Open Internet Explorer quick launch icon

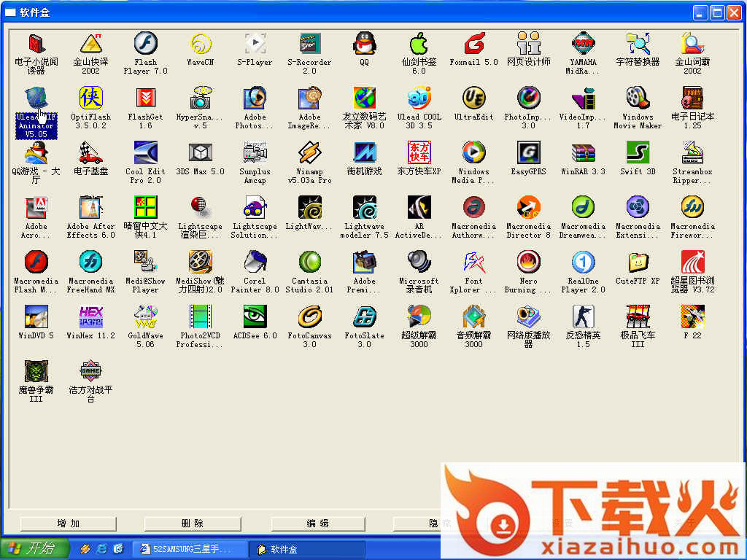click(x=101, y=549)
